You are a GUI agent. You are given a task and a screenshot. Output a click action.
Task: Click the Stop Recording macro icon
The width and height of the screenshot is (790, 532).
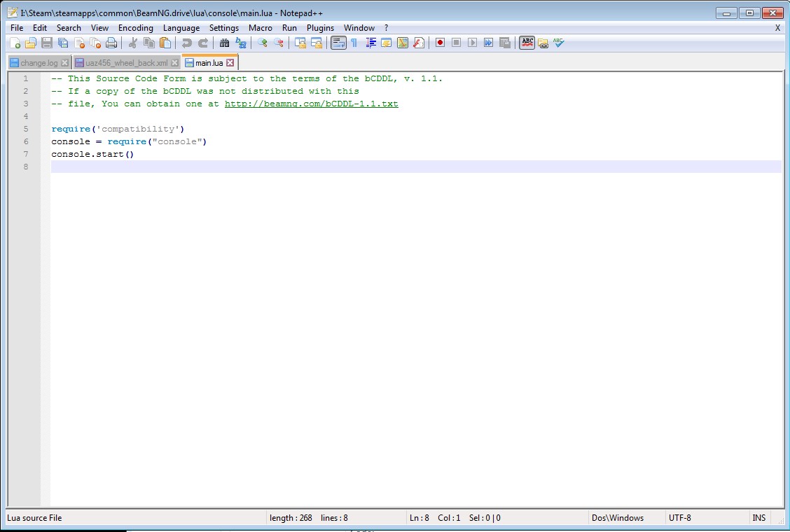(457, 43)
